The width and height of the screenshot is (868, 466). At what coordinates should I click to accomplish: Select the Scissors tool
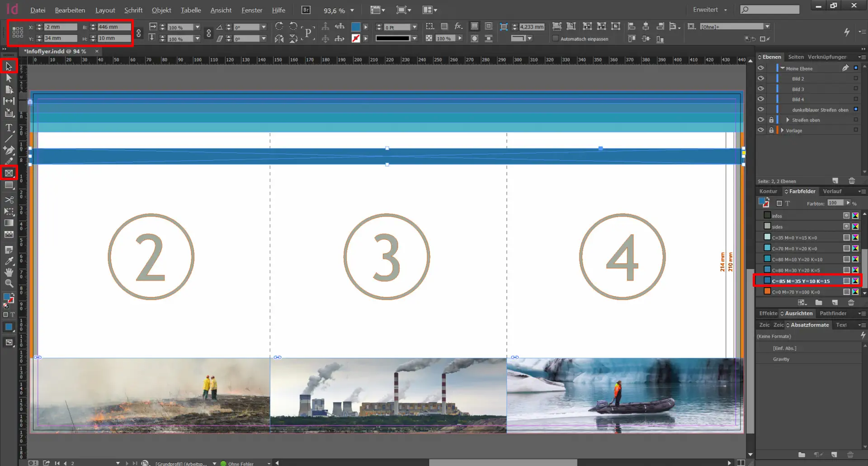point(9,200)
